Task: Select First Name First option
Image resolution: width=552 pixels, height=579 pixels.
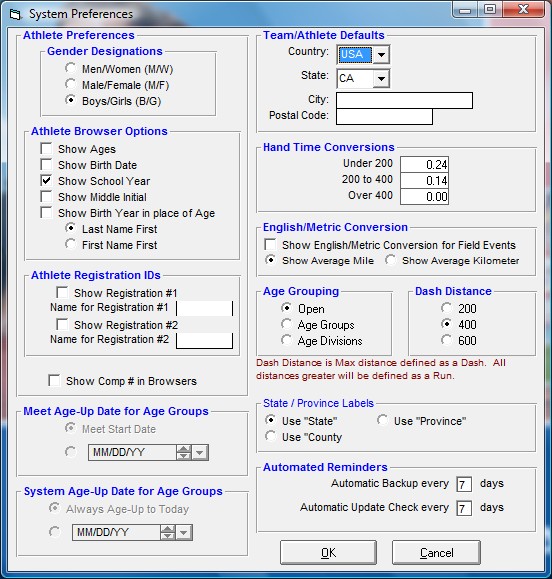Action: [70, 244]
